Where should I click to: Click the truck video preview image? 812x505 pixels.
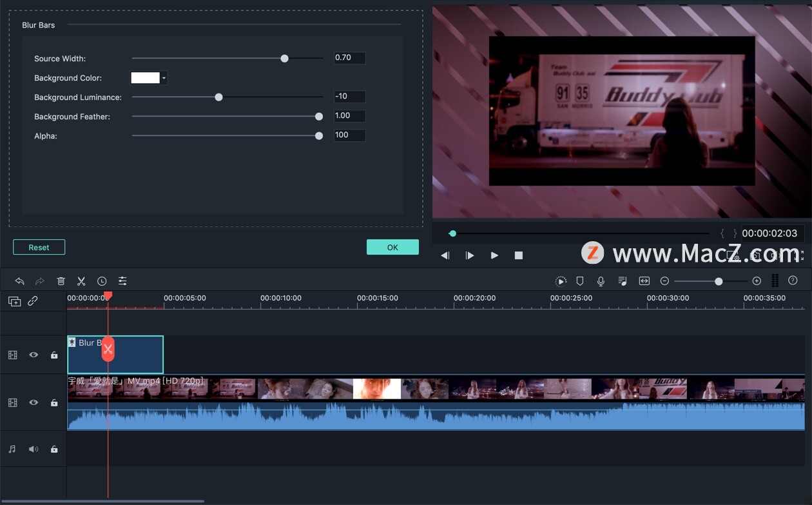(622, 110)
